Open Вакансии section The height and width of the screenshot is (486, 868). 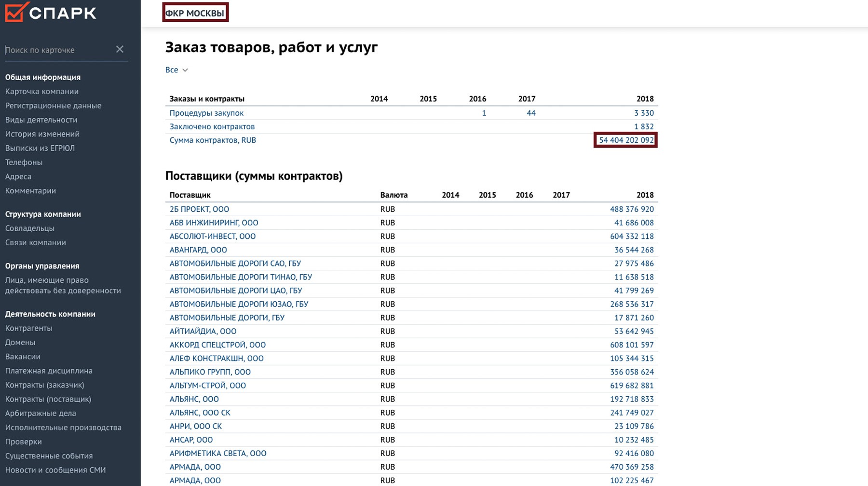point(23,357)
